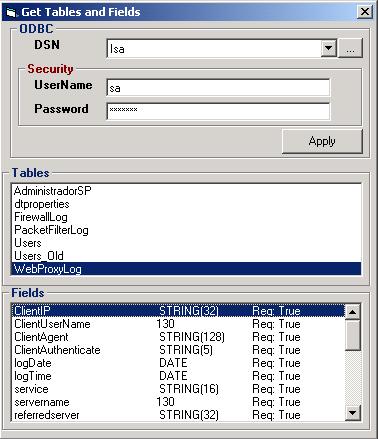This screenshot has height=439, width=378.
Task: Select PacketFilterLog table
Action: (x=186, y=230)
